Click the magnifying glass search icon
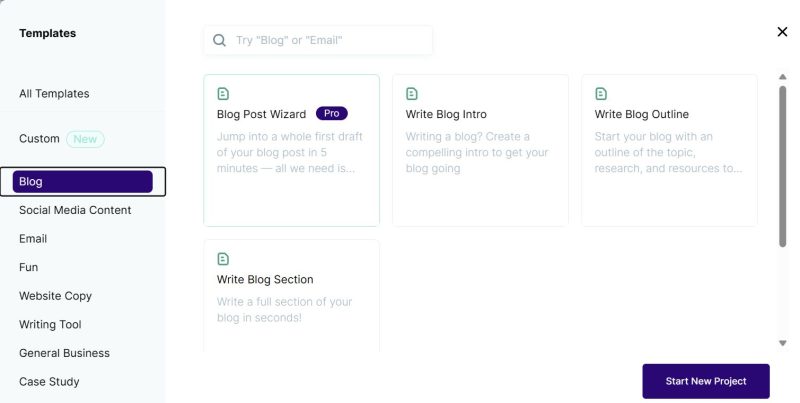Viewport: 800px width, 403px height. [219, 40]
